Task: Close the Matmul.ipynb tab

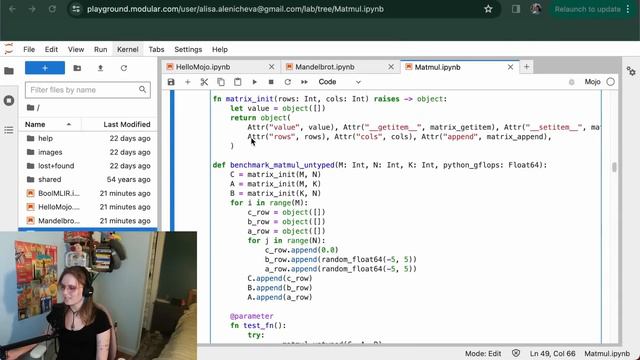Action: coord(510,67)
